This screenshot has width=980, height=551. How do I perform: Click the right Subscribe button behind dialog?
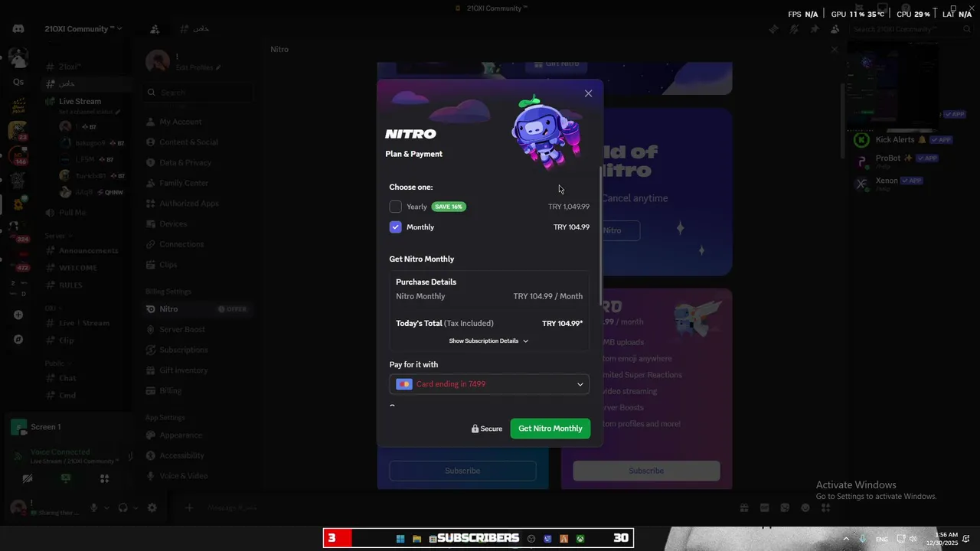(646, 471)
